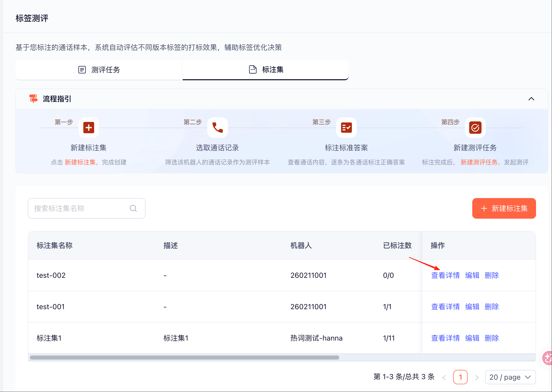Delete the 标注集1 row
This screenshot has height=392, width=552.
click(x=492, y=338)
